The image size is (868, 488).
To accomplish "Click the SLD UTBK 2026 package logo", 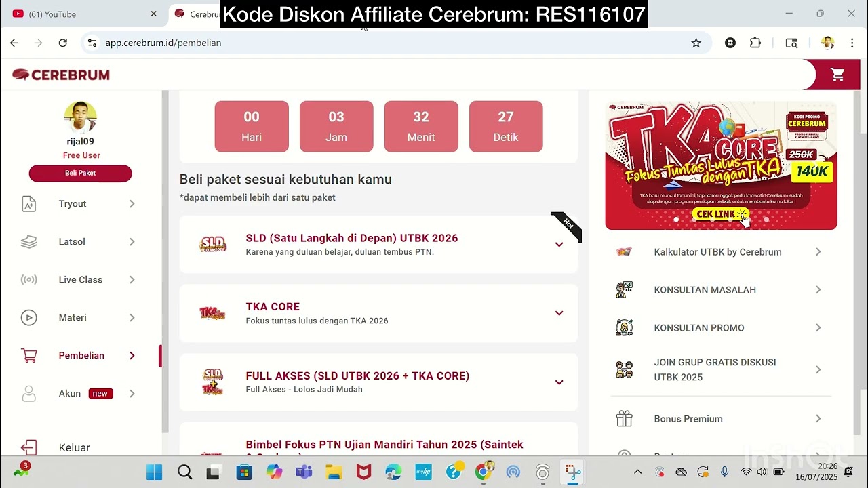I will tap(212, 245).
